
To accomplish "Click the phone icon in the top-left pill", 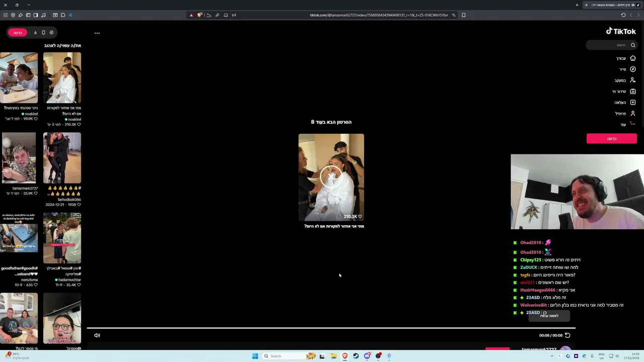I will [43, 33].
